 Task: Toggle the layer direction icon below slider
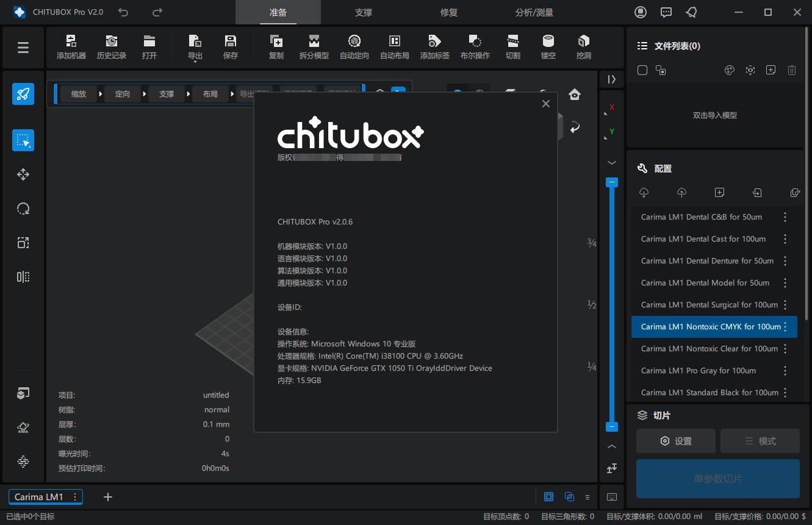point(612,468)
